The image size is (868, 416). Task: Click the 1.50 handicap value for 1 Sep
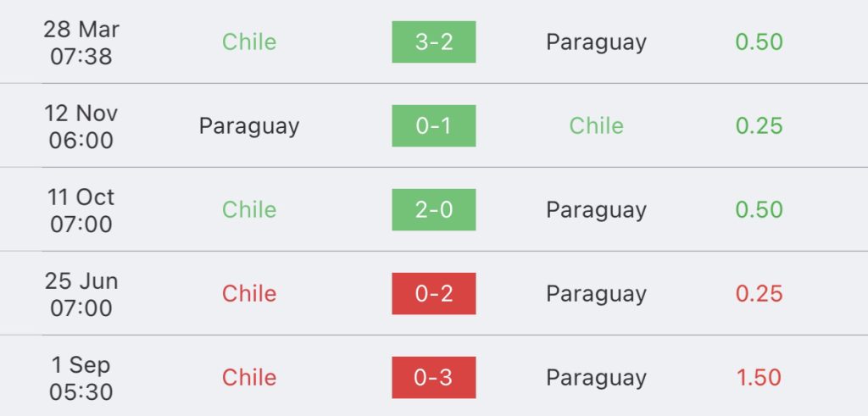(x=759, y=377)
